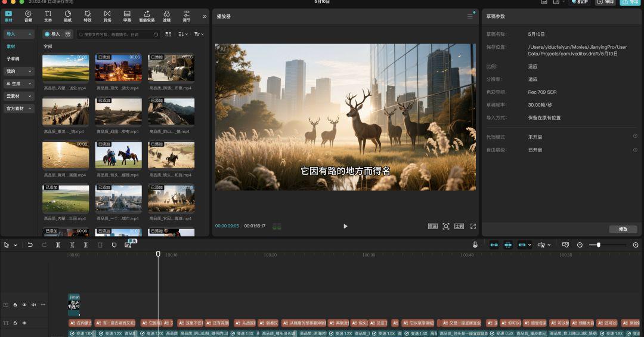Screen dimensions: 644x337
Task: Click the 导出 export button
Action: 630,2
